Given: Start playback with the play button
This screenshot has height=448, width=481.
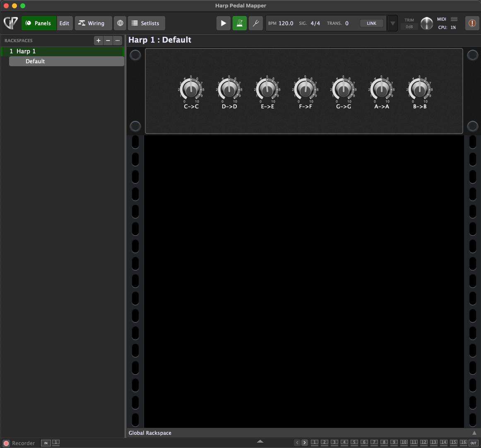Looking at the screenshot, I should point(224,23).
